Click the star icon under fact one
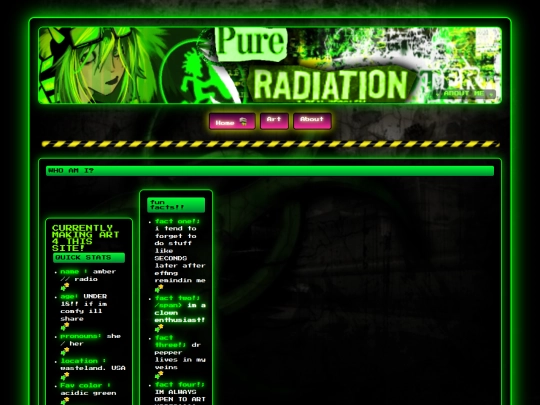540x405 pixels. click(x=159, y=288)
